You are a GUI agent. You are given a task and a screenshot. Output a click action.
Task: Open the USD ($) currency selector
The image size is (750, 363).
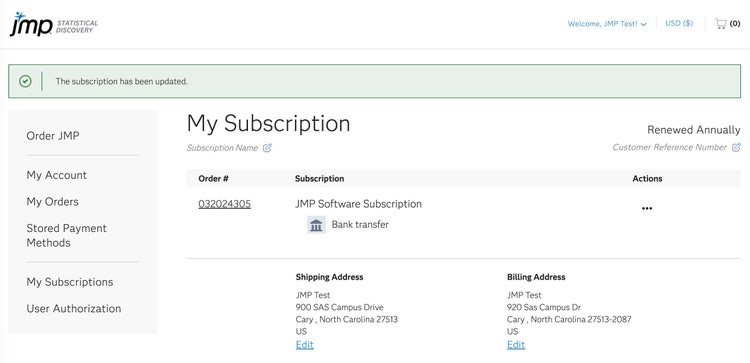679,23
